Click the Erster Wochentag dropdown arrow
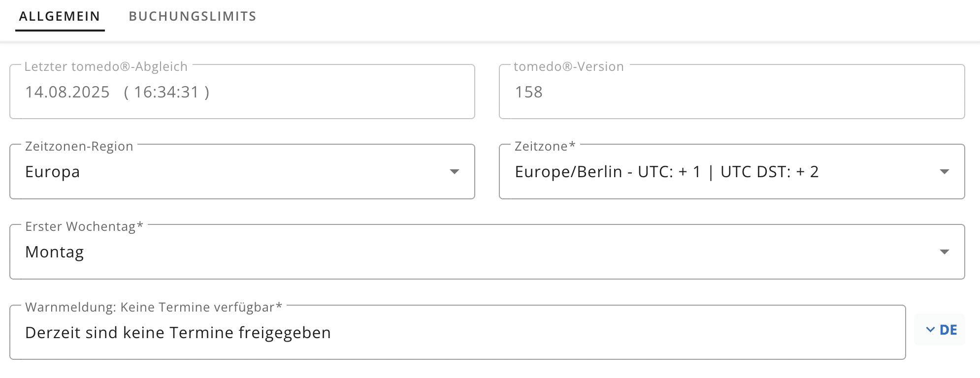The image size is (980, 378). (944, 252)
